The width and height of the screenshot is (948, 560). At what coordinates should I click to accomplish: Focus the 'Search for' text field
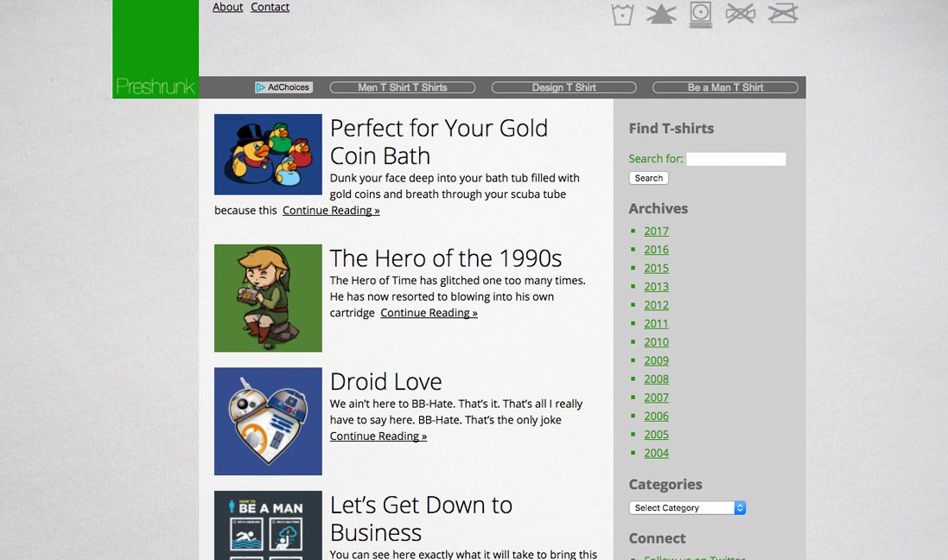pos(736,159)
